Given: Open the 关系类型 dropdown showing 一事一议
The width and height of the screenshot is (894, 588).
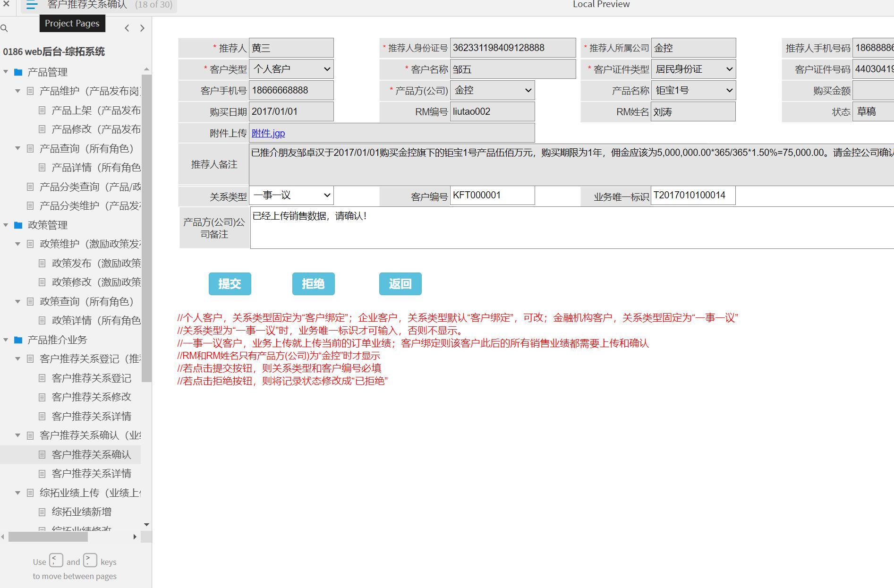Looking at the screenshot, I should pyautogui.click(x=291, y=195).
